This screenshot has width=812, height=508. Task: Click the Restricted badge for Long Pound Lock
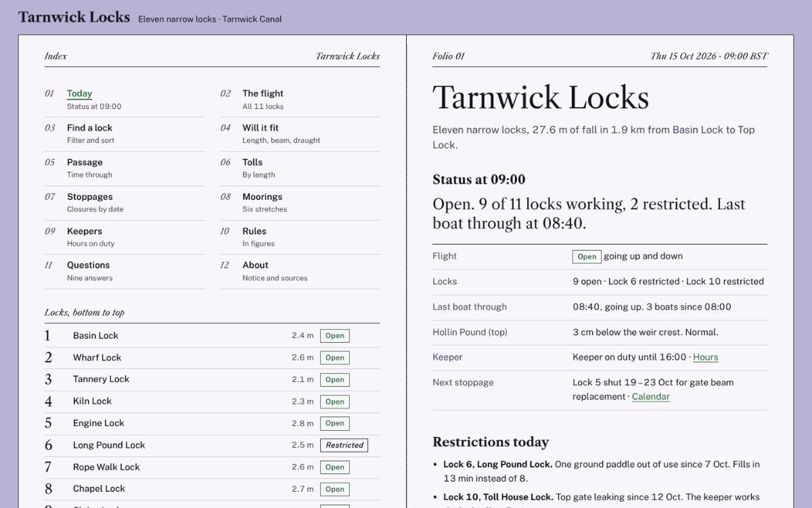(344, 445)
